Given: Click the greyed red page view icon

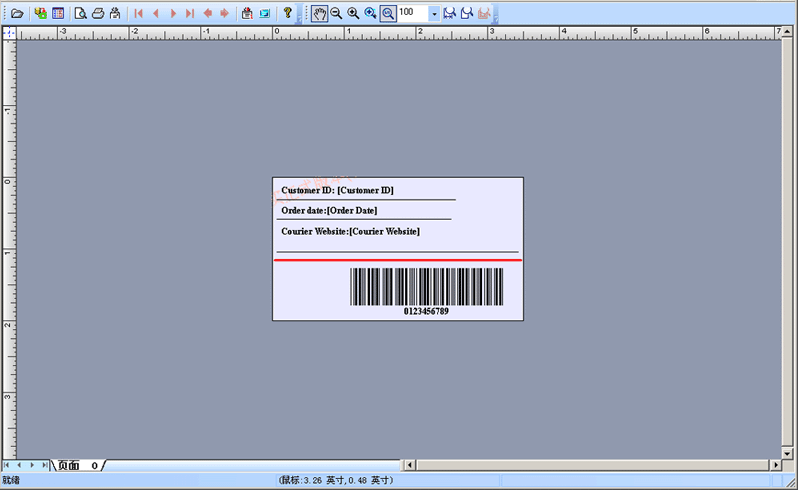Looking at the screenshot, I should tap(483, 13).
